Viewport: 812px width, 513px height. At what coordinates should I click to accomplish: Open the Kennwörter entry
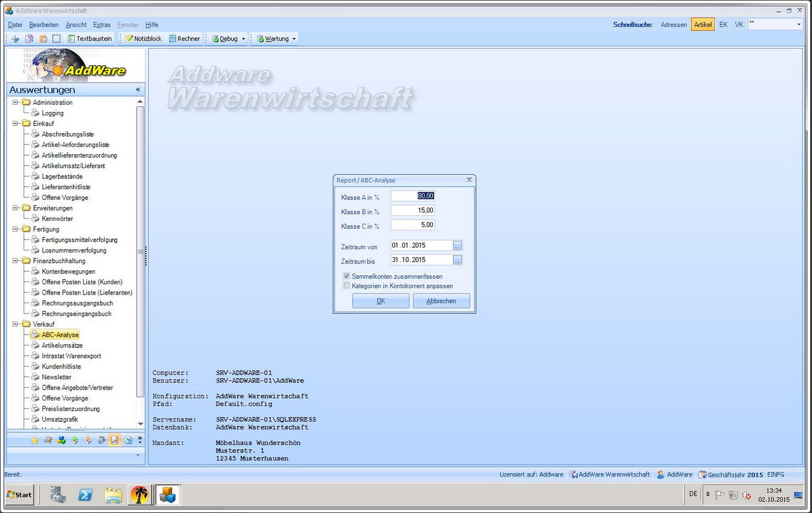(57, 218)
